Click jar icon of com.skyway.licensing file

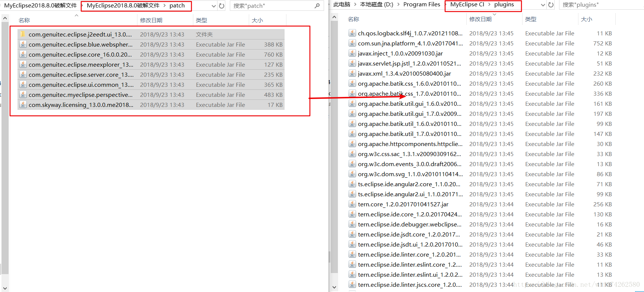(23, 105)
